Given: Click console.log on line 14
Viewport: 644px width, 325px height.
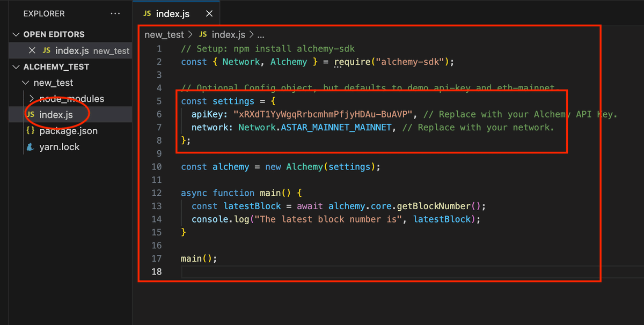Looking at the screenshot, I should click(x=221, y=219).
